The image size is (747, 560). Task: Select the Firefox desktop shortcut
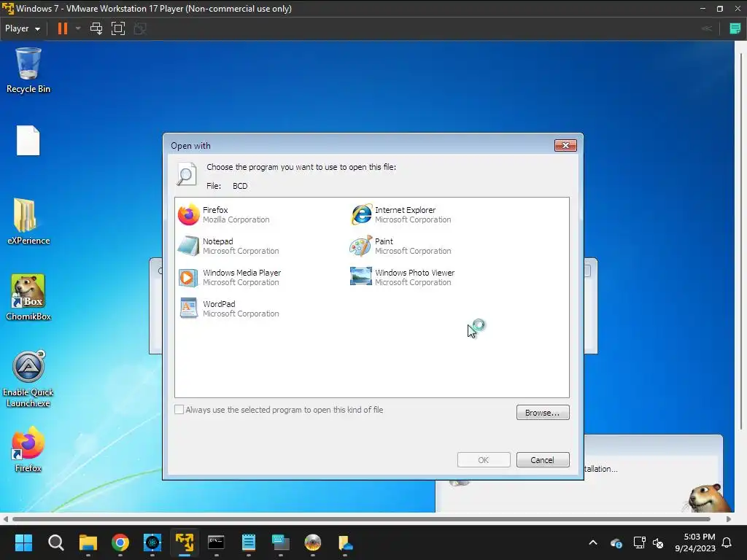click(x=28, y=449)
